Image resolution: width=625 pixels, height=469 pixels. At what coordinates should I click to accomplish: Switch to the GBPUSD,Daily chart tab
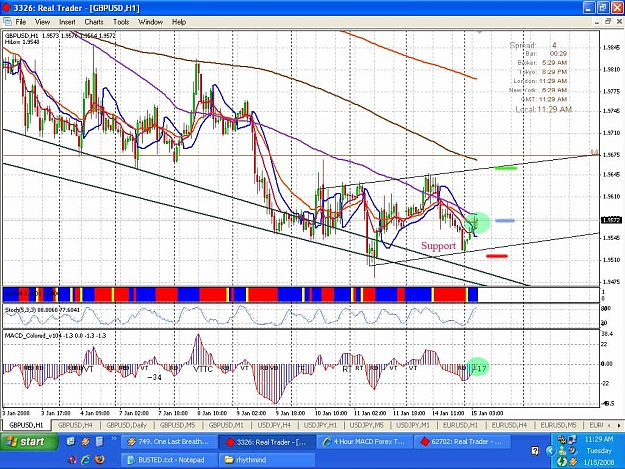point(126,425)
